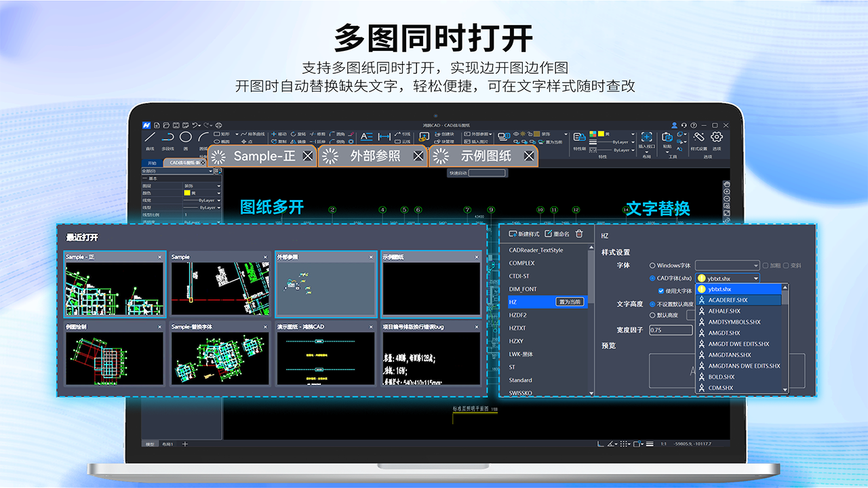Click the 新建样式 new style button

click(525, 234)
